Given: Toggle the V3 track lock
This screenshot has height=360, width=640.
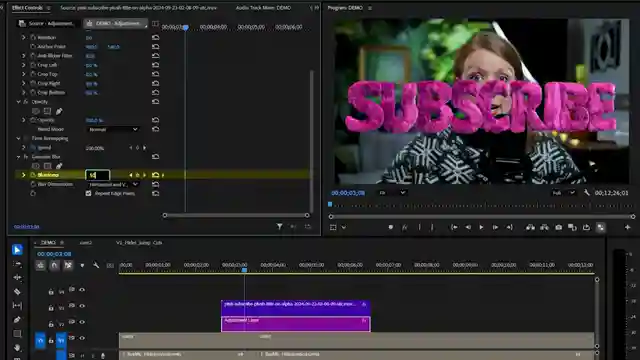Looking at the screenshot, I should pos(51,308).
